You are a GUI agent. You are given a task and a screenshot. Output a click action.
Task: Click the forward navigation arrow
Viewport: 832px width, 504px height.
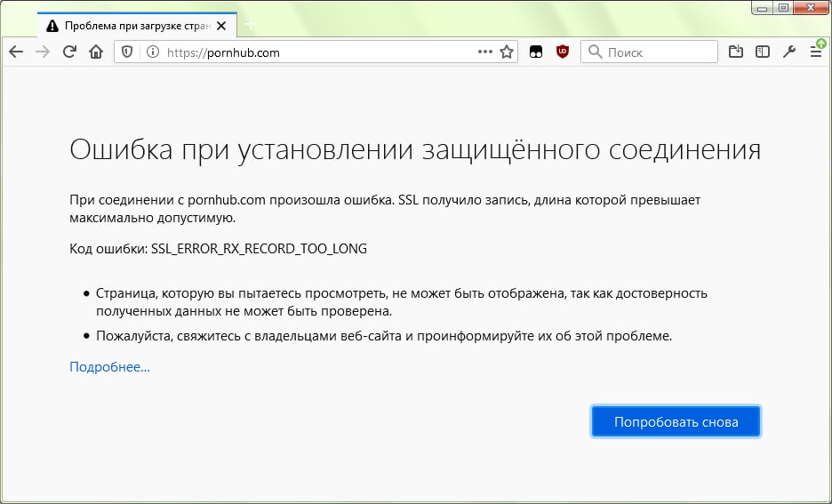pos(43,52)
